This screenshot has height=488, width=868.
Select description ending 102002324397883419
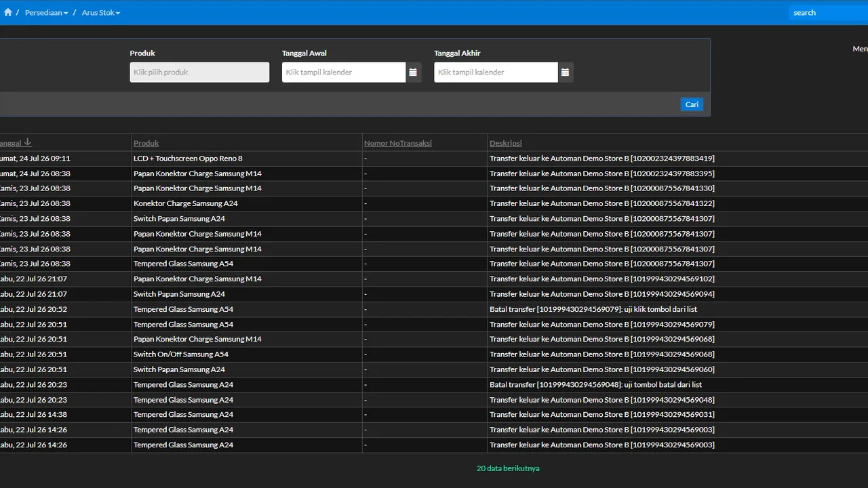601,159
